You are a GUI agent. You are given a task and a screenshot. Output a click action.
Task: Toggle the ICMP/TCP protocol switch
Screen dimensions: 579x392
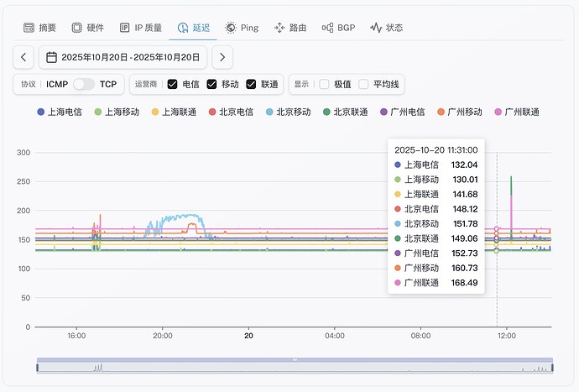point(84,84)
